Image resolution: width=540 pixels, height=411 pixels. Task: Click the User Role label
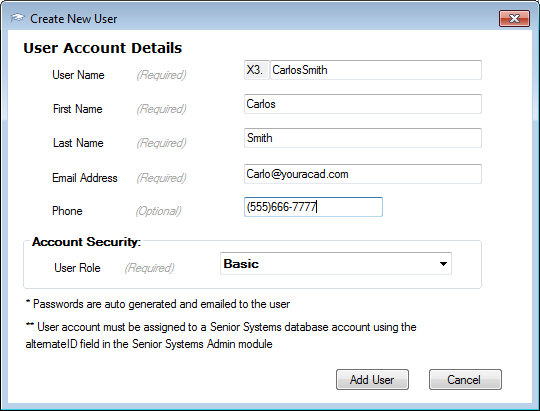tap(77, 268)
